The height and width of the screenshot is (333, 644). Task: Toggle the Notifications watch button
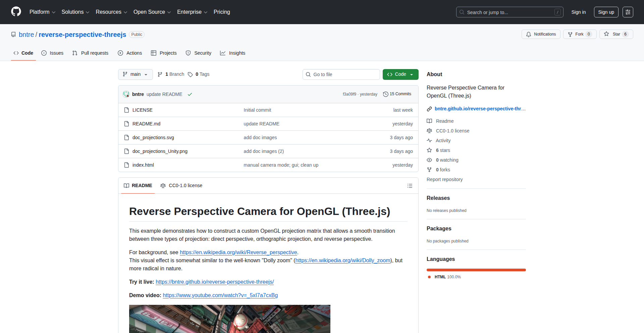tap(541, 34)
